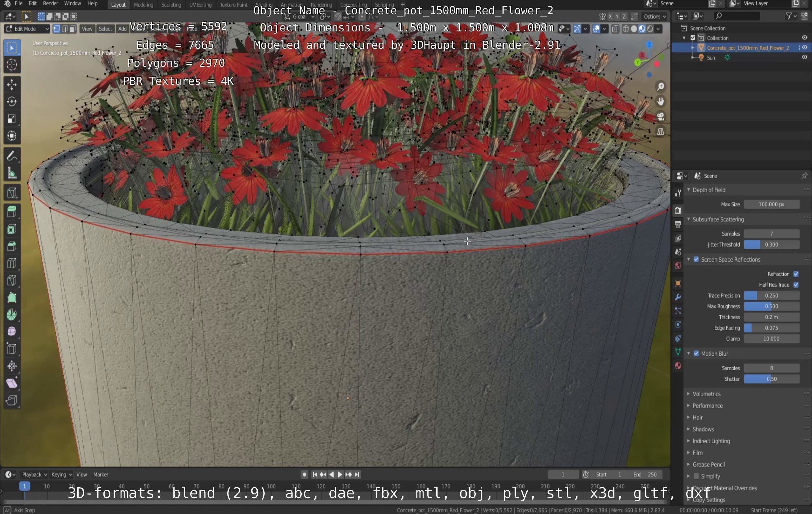Image resolution: width=812 pixels, height=514 pixels.
Task: Adjust the Jitter Threshold slider
Action: [x=772, y=245]
